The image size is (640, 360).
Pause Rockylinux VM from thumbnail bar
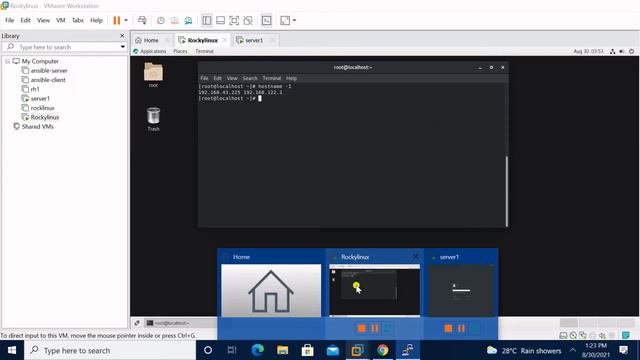click(x=375, y=328)
